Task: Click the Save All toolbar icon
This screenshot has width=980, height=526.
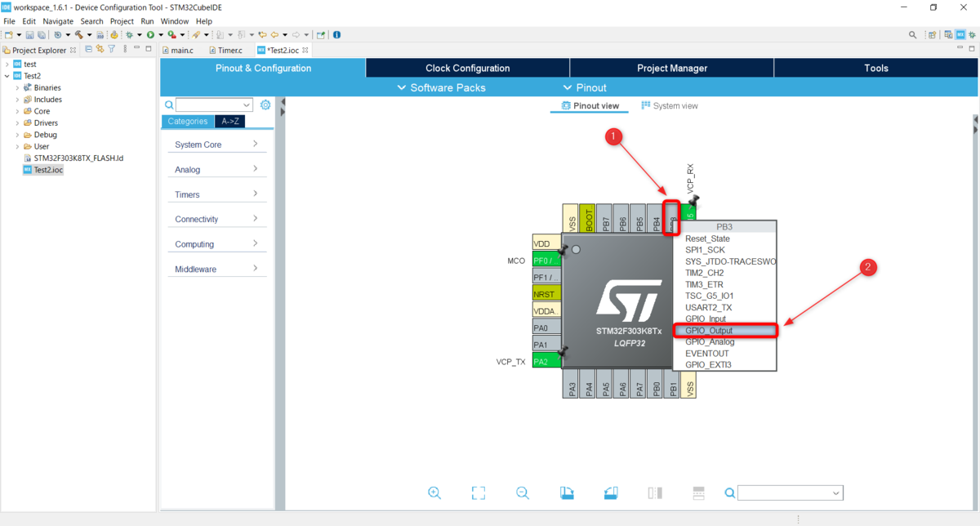Action: [41, 35]
